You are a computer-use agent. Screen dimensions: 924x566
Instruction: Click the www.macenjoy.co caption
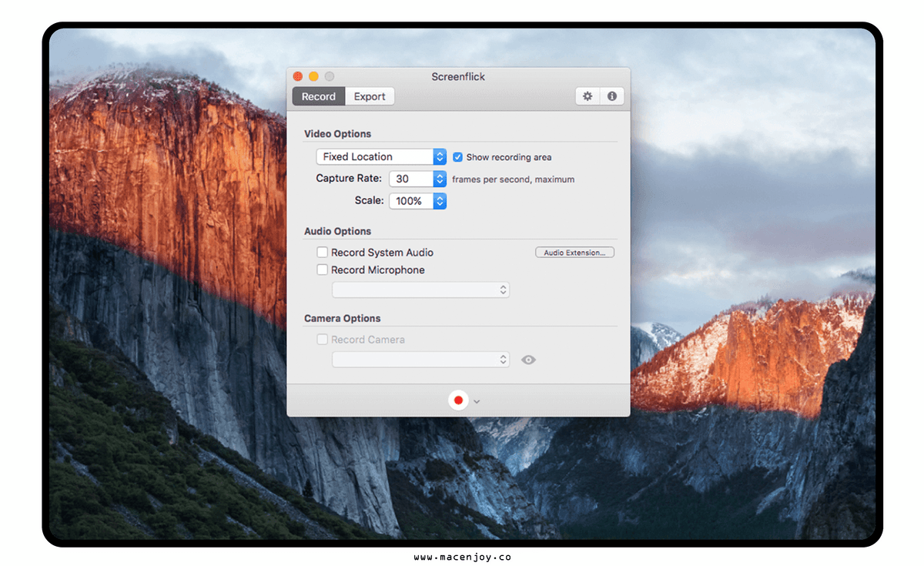pos(462,557)
